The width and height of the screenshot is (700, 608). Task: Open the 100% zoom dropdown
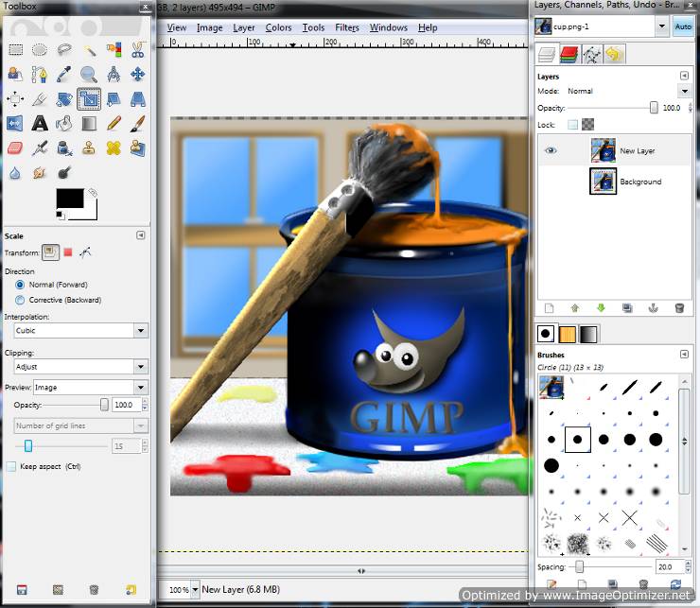[195, 590]
